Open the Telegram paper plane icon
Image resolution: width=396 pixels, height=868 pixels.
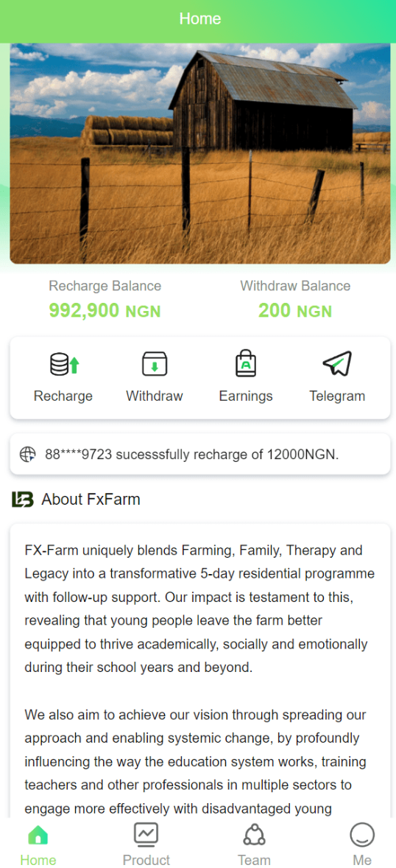337,364
